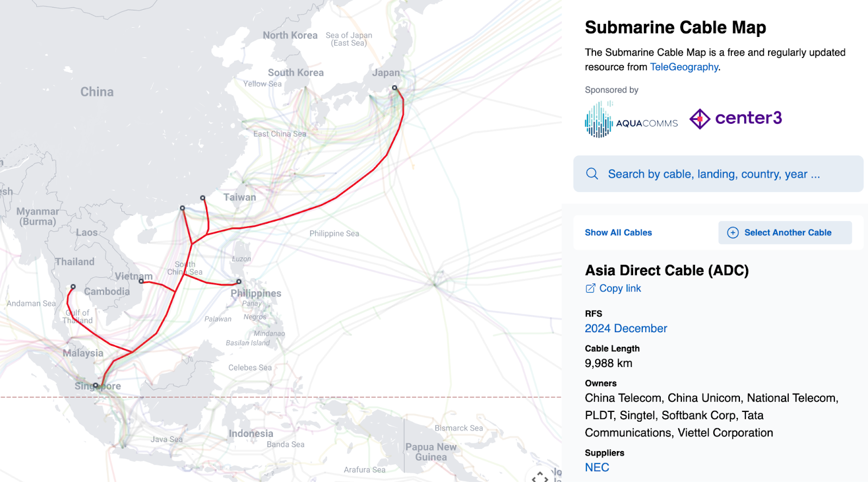Screen dimensions: 868x482
Task: Open the Aqua Comms sponsor logo
Action: (631, 119)
